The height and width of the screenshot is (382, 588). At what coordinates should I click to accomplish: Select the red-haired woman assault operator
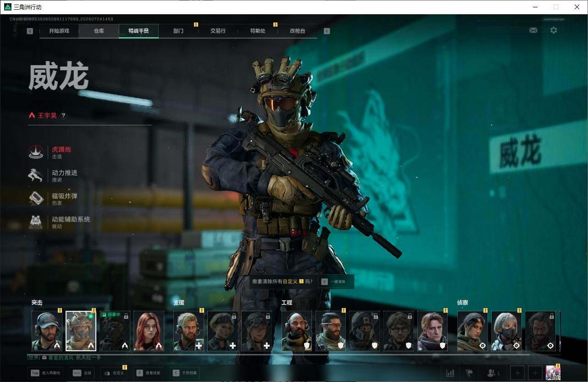(x=149, y=331)
